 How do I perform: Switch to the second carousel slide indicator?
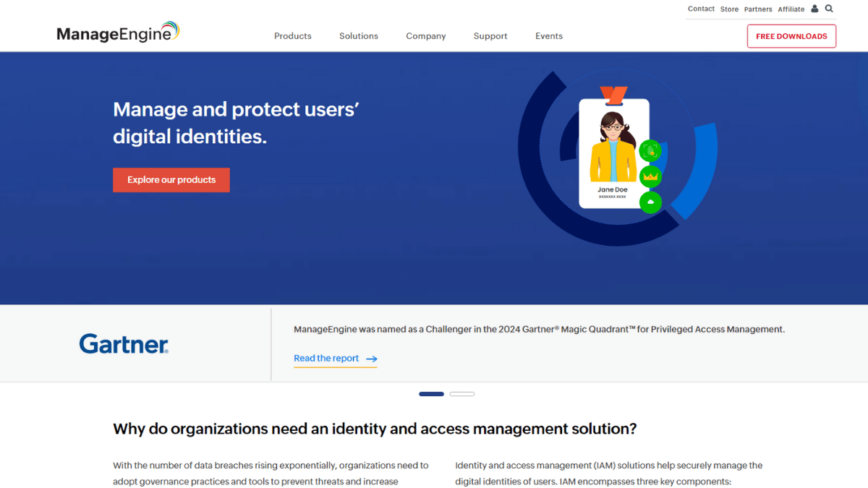click(x=461, y=394)
